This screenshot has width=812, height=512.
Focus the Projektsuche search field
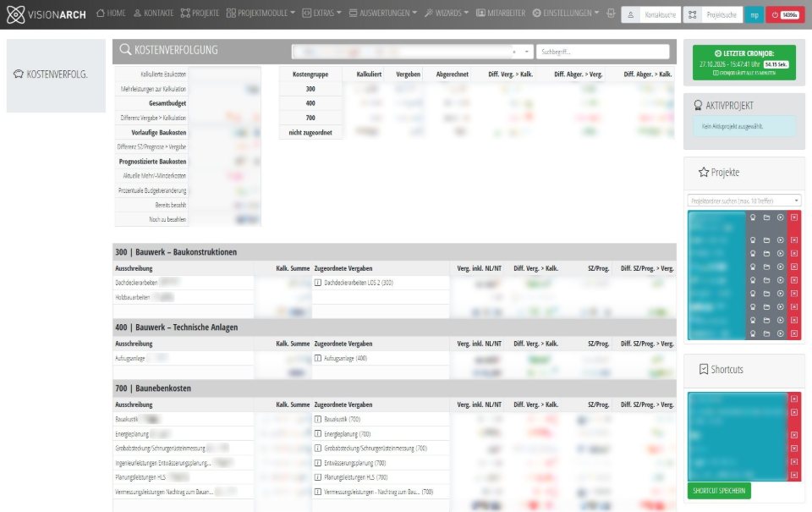point(721,15)
